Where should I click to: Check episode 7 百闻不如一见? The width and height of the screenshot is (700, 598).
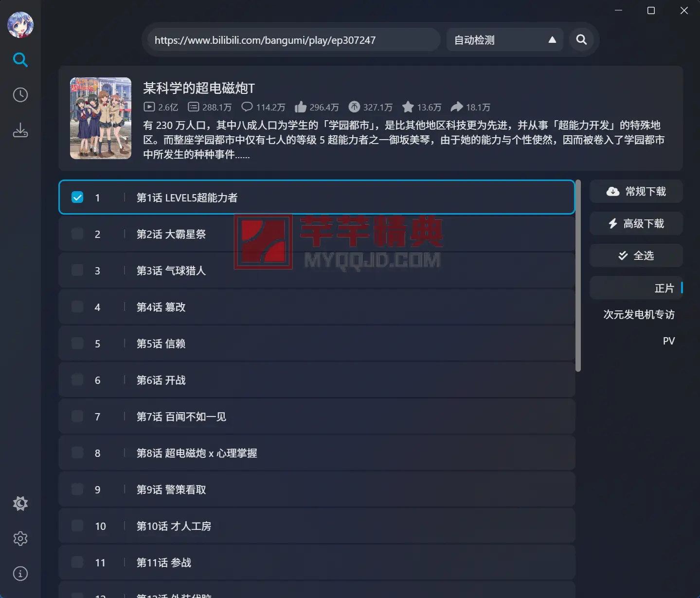click(77, 417)
